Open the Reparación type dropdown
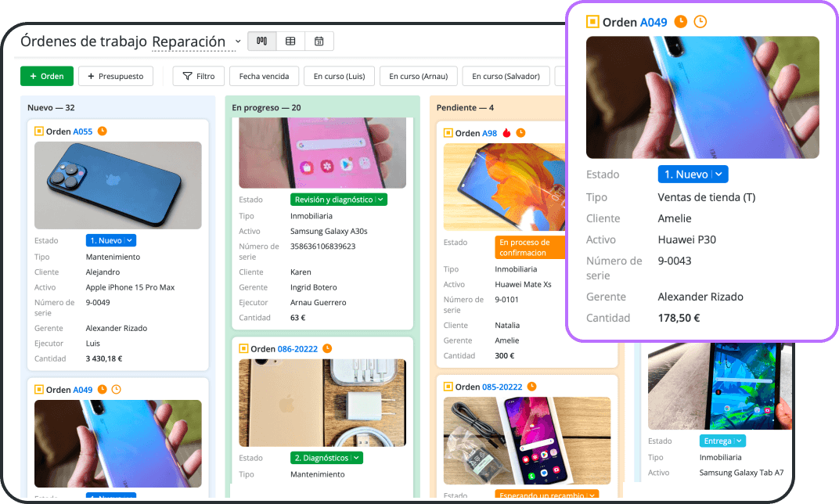 196,41
